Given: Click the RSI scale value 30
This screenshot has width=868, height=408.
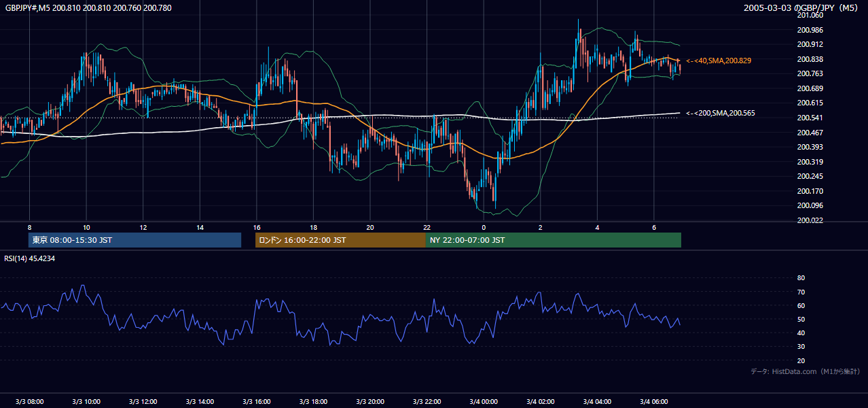Looking at the screenshot, I should point(801,347).
